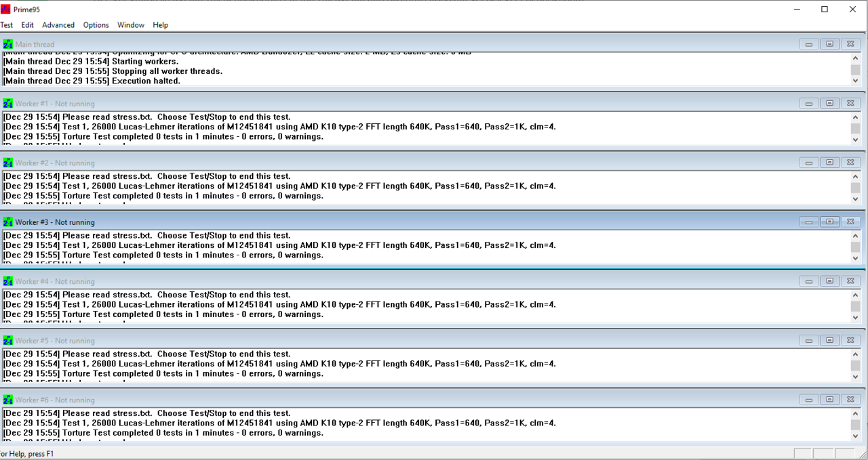Click Worker #6 'Test 1, 26000 Lucas-Lehmer' line
The image size is (868, 460).
[x=279, y=423]
